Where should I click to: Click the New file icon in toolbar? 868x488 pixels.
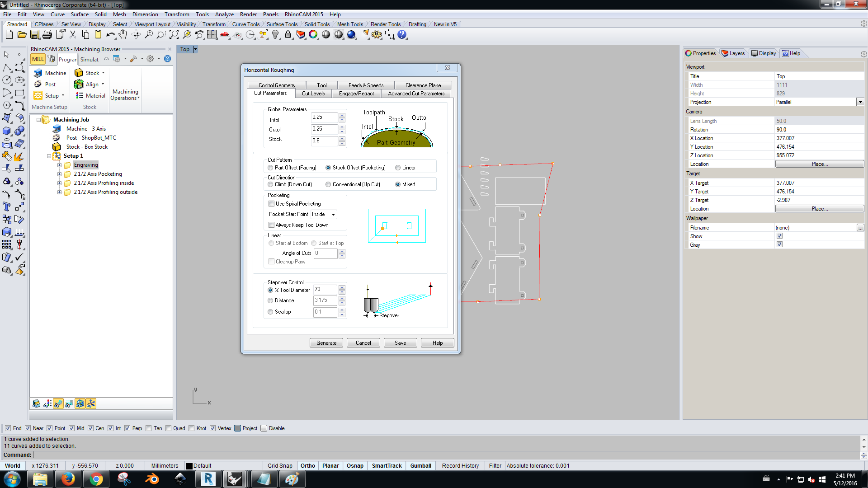[9, 35]
